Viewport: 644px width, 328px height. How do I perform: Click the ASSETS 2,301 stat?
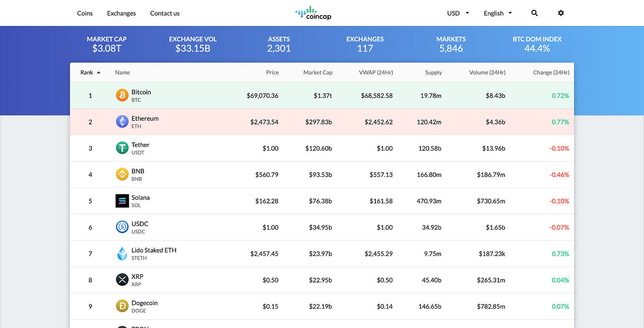(x=279, y=44)
